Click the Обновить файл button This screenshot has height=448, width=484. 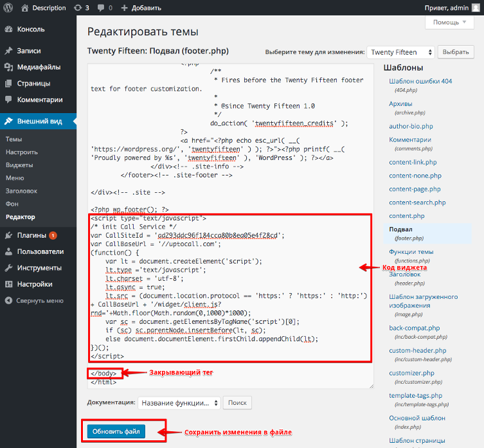[x=116, y=432]
